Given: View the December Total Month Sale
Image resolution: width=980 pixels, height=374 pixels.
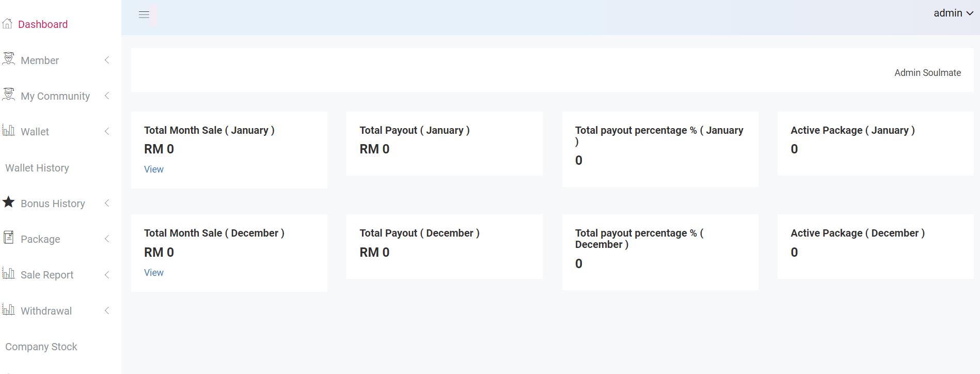Looking at the screenshot, I should [x=153, y=273].
